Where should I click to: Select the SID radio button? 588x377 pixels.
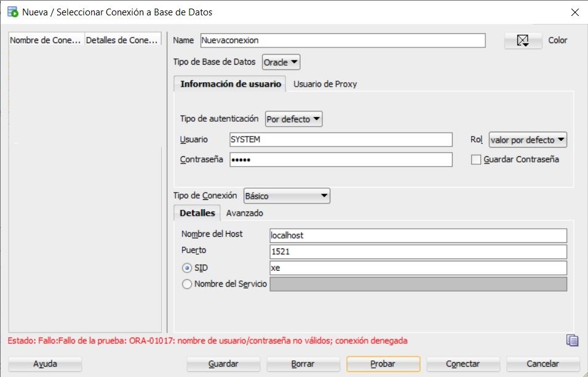click(x=187, y=268)
